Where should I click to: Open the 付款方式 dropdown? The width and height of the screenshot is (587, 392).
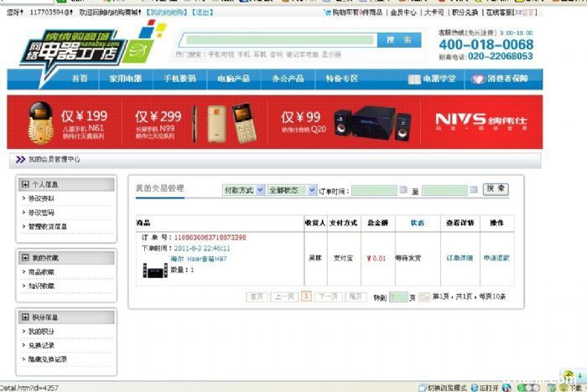(243, 190)
